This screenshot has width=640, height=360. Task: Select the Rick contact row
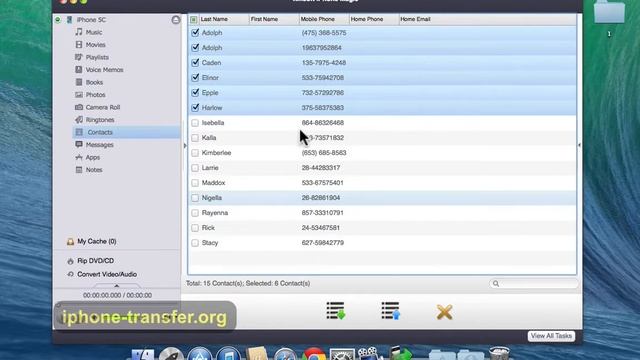382,228
